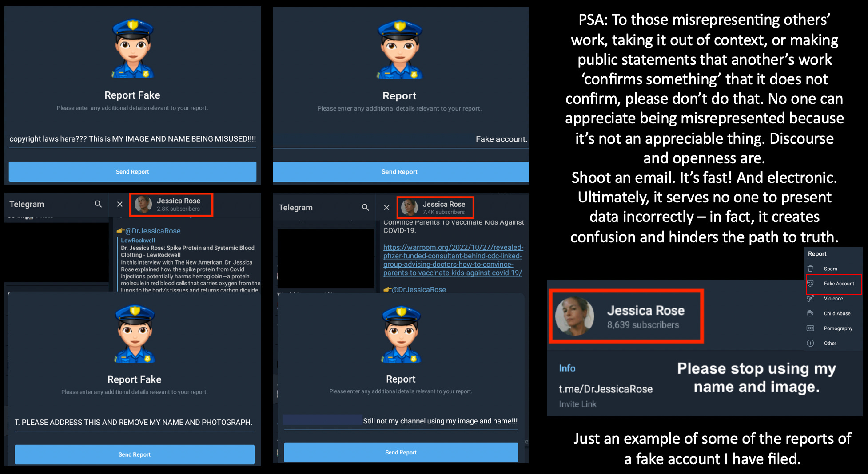
Task: Select Fake Account in Report menu
Action: coord(833,284)
